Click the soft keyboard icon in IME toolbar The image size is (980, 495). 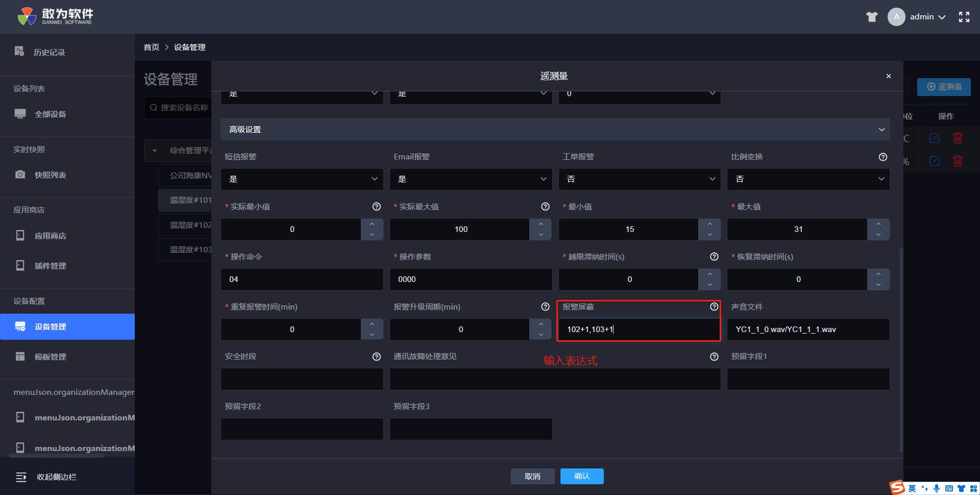click(949, 488)
